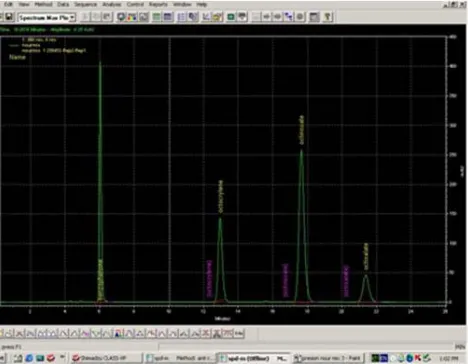The height and width of the screenshot is (364, 468).
Task: Select the chromatogram peak near 18 minutes
Action: pos(302,227)
